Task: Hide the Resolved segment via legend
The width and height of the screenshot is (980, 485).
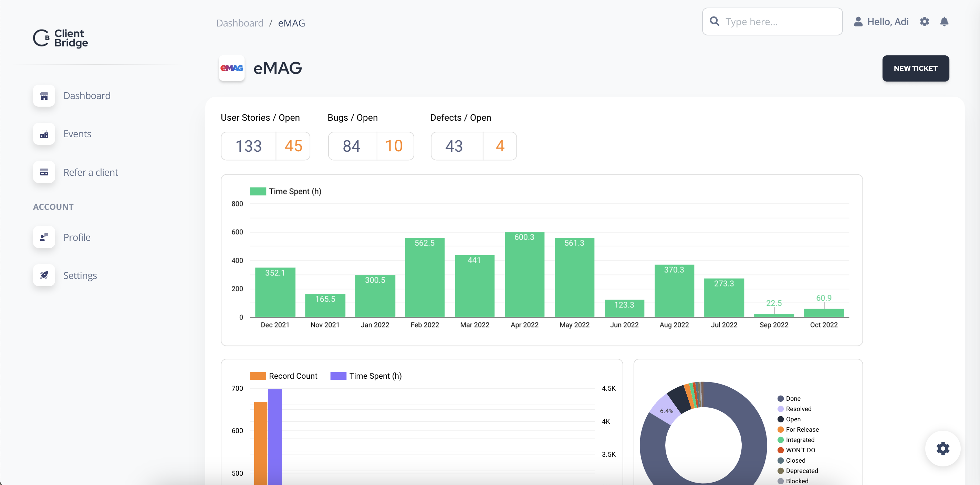Action: 798,409
